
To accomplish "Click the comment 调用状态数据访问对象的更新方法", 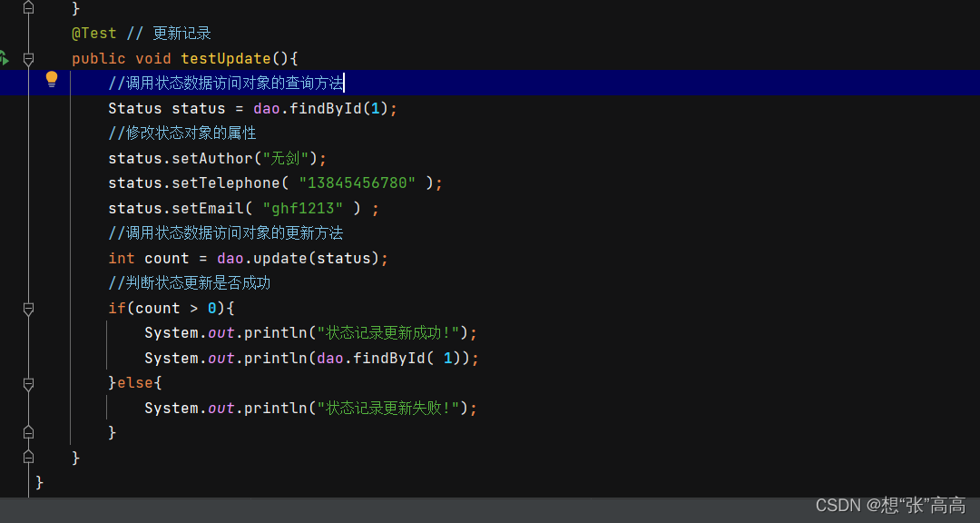I will click(226, 233).
